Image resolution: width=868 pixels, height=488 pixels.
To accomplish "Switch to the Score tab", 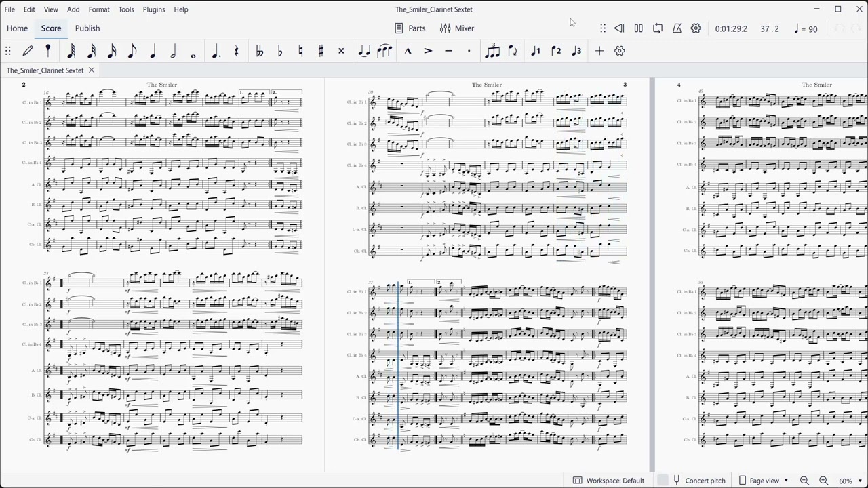I will tap(51, 28).
